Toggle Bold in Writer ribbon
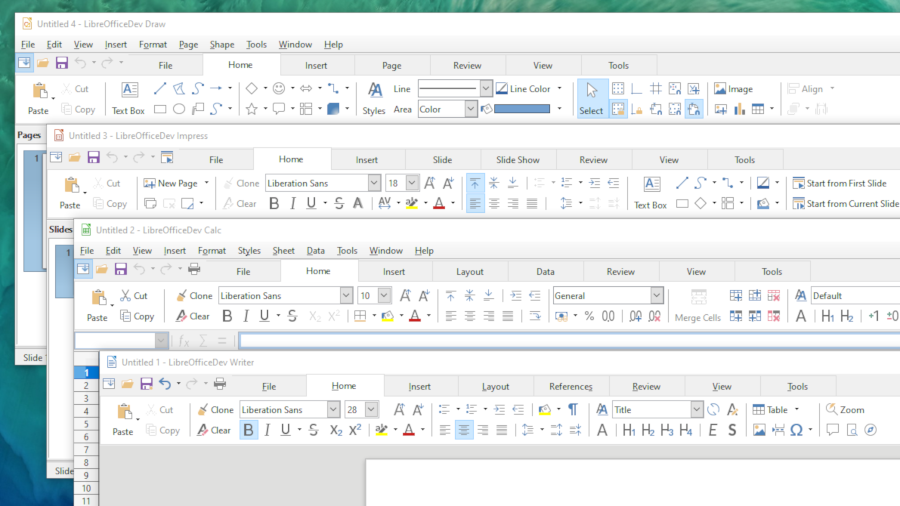 tap(249, 430)
